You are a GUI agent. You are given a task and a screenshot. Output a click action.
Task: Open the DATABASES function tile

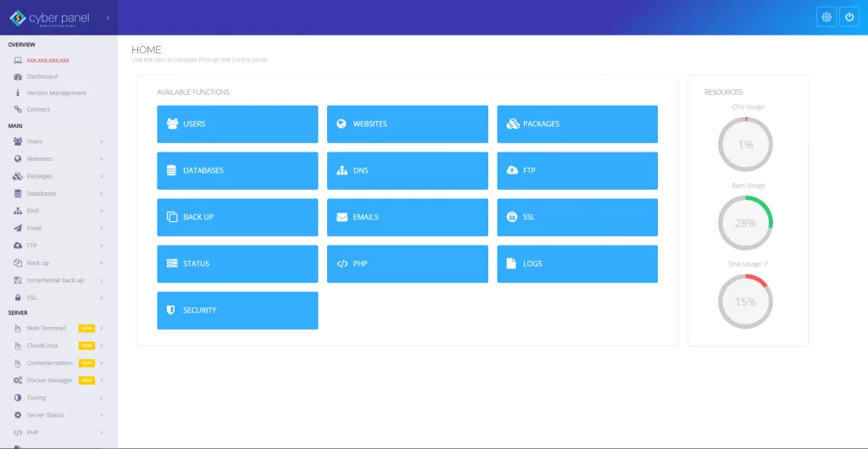pos(237,170)
